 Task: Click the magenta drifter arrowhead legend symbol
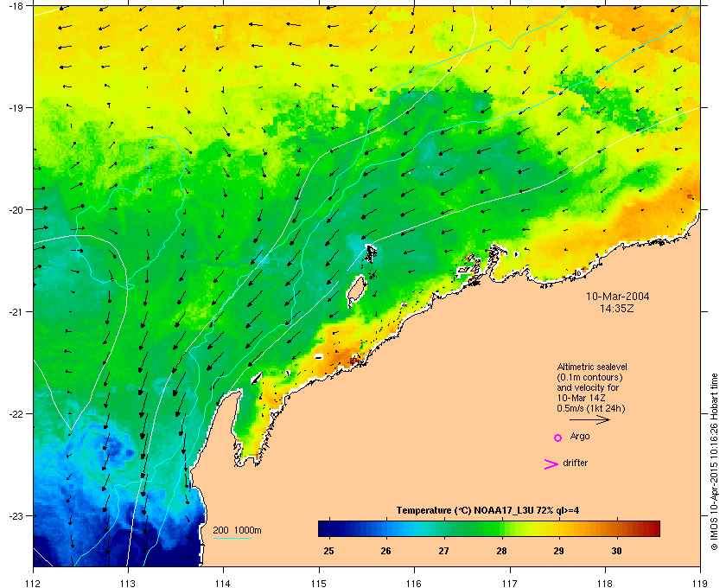(x=551, y=463)
